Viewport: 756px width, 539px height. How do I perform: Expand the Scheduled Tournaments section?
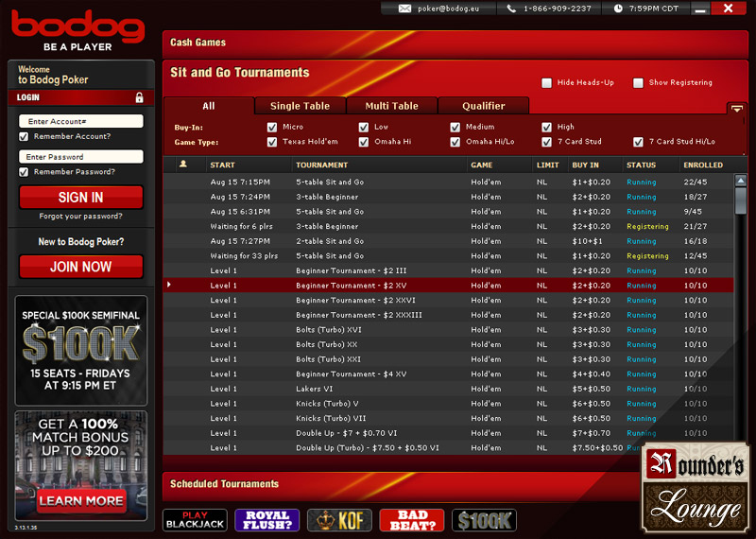coord(401,484)
